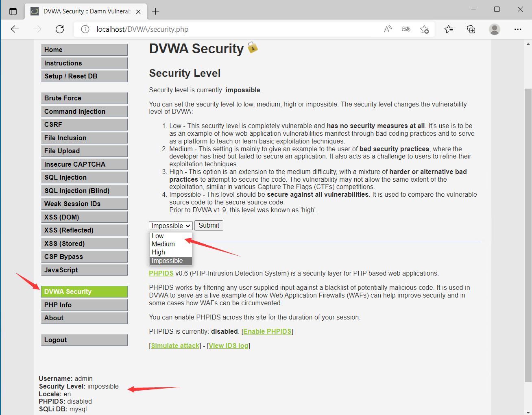Click the translate page icon

[406, 29]
